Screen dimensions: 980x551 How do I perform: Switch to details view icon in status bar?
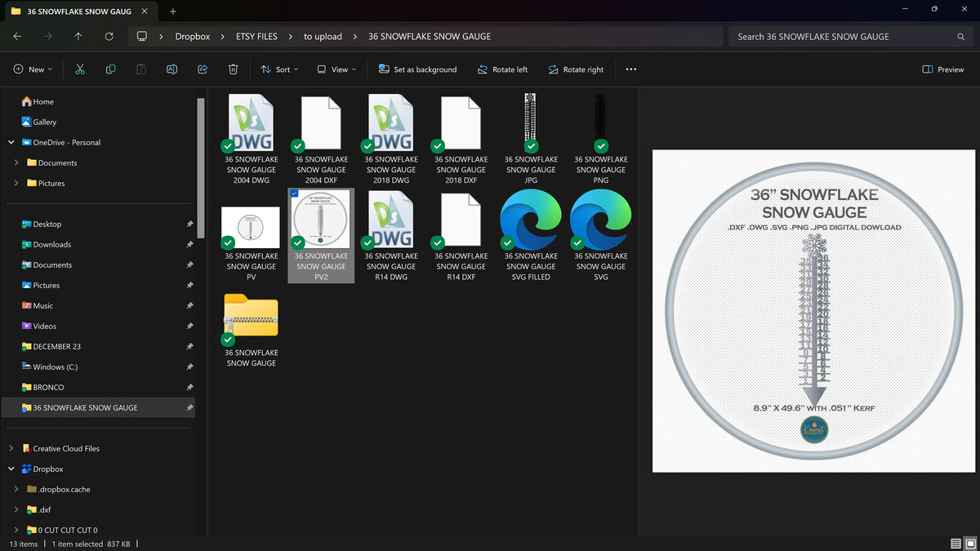pyautogui.click(x=955, y=544)
